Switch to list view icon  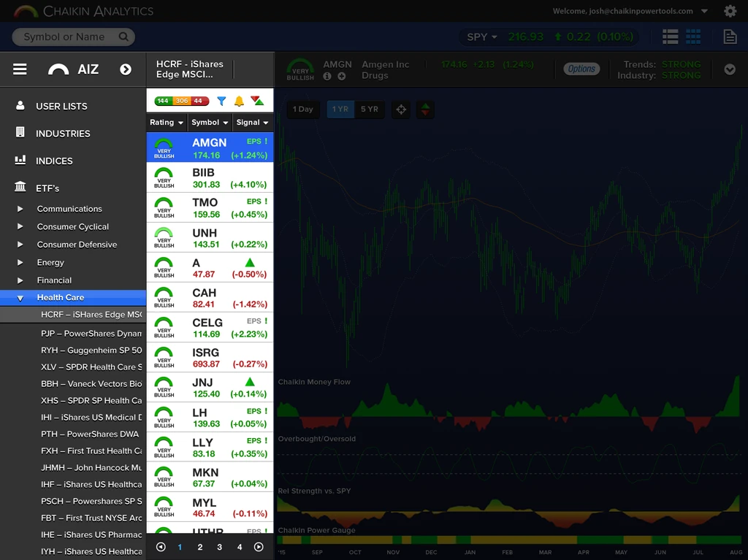click(x=671, y=37)
